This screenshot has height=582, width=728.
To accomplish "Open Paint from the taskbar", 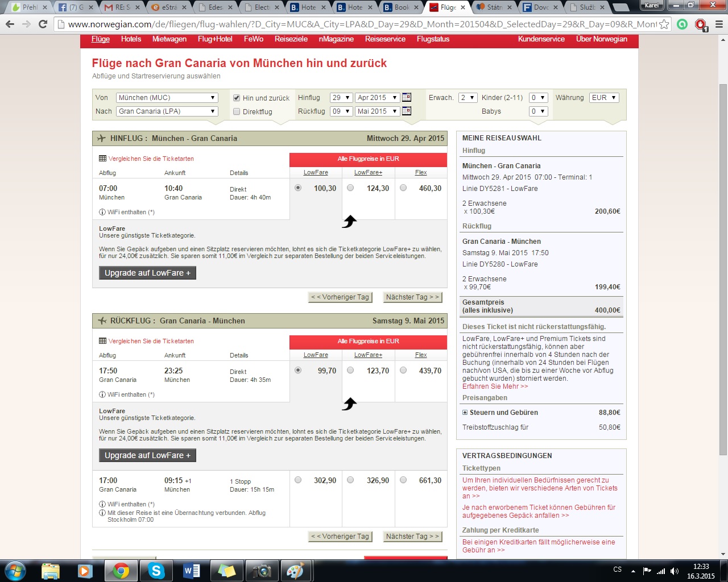I will click(295, 571).
